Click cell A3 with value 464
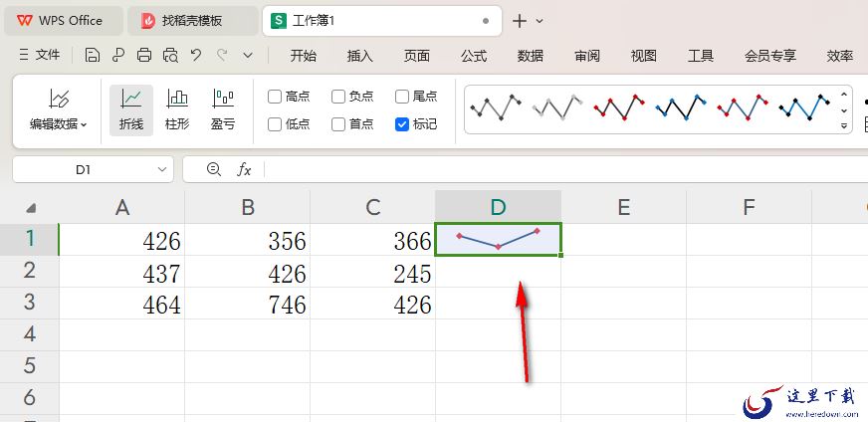 coord(122,303)
